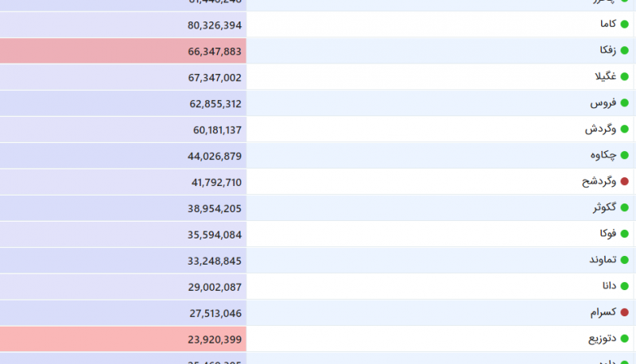
Task: Click the green status dot beside فروس
Action: (625, 103)
